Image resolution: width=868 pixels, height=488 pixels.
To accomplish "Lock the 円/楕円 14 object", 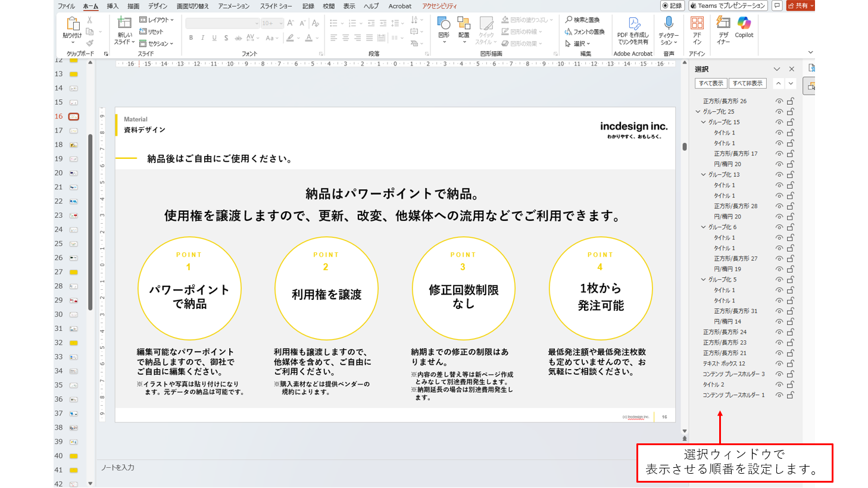I will pyautogui.click(x=791, y=321).
